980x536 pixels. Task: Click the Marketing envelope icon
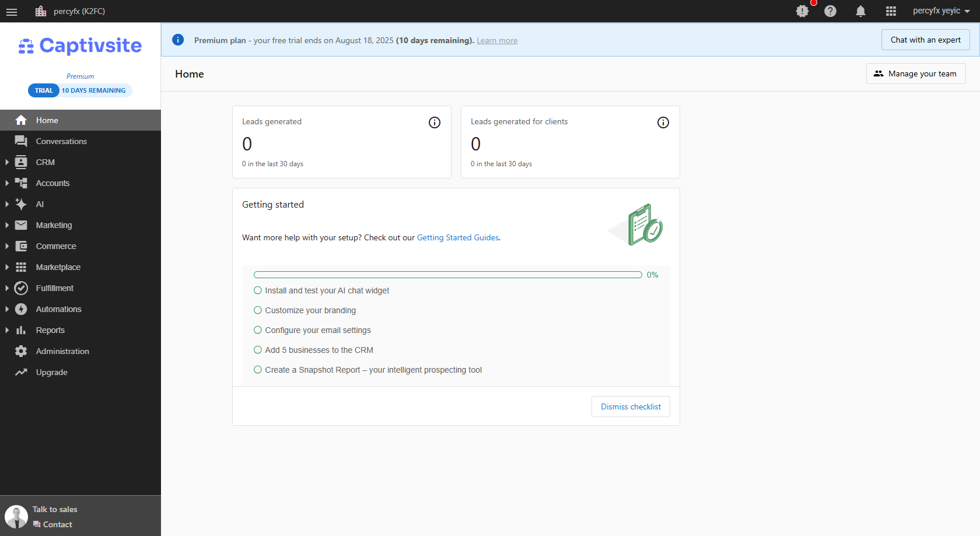21,225
